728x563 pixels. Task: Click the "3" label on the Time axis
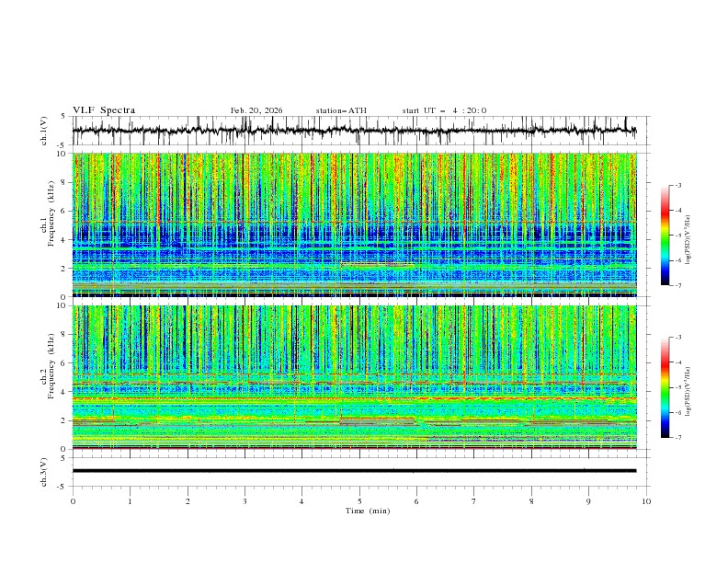245,501
